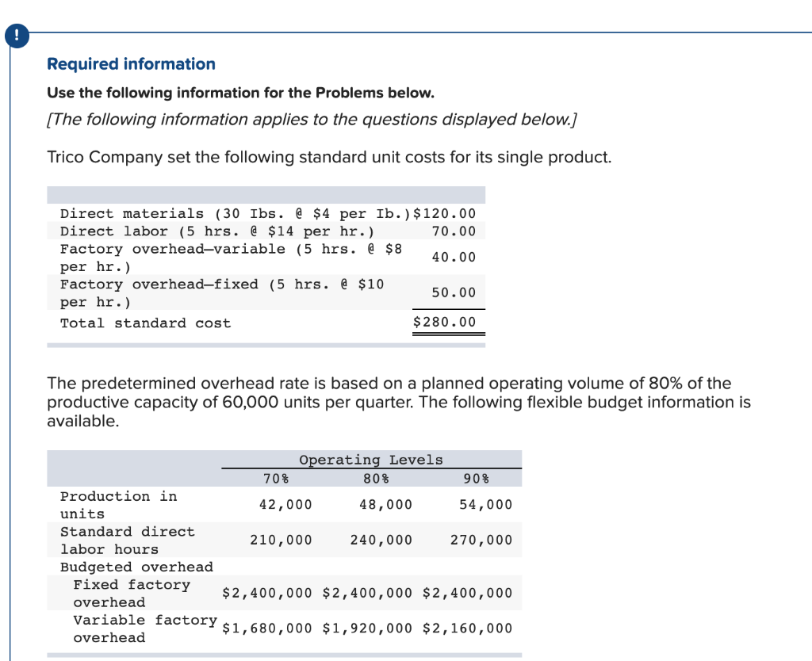This screenshot has width=812, height=661.
Task: Click the Standard direct labor hours label
Action: point(127,540)
